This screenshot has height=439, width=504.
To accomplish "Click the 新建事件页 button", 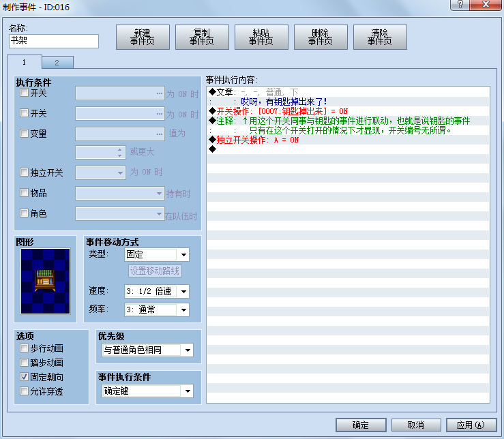I will coord(143,37).
